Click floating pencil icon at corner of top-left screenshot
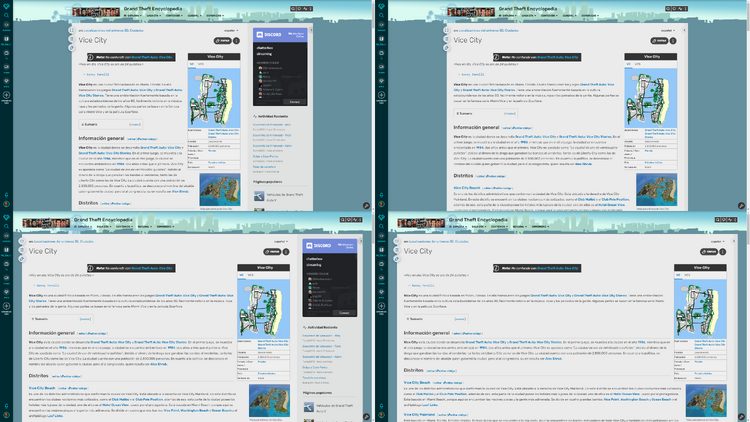The height and width of the screenshot is (422, 750). tap(366, 206)
